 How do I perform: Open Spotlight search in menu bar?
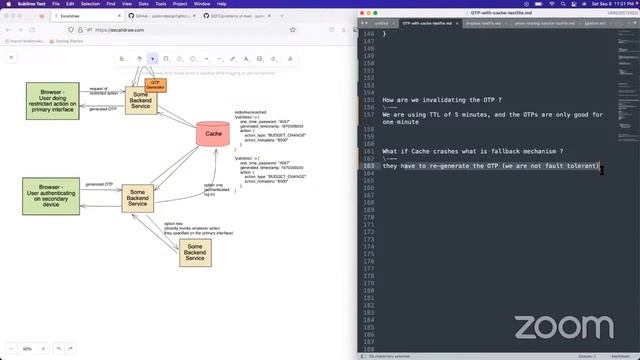[x=563, y=4]
